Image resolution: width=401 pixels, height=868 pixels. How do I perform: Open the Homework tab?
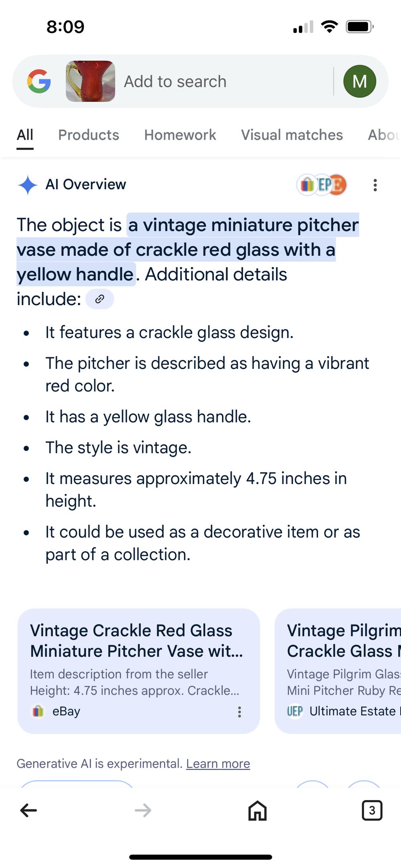(x=180, y=135)
